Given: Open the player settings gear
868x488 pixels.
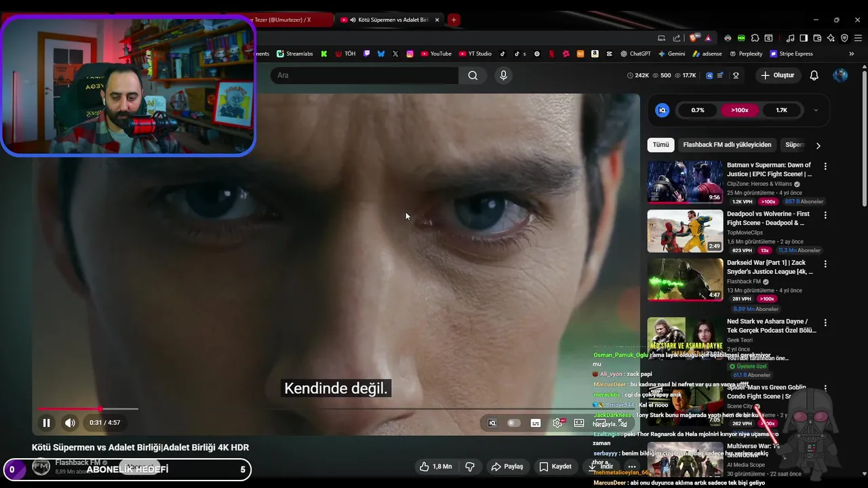Looking at the screenshot, I should [x=557, y=423].
